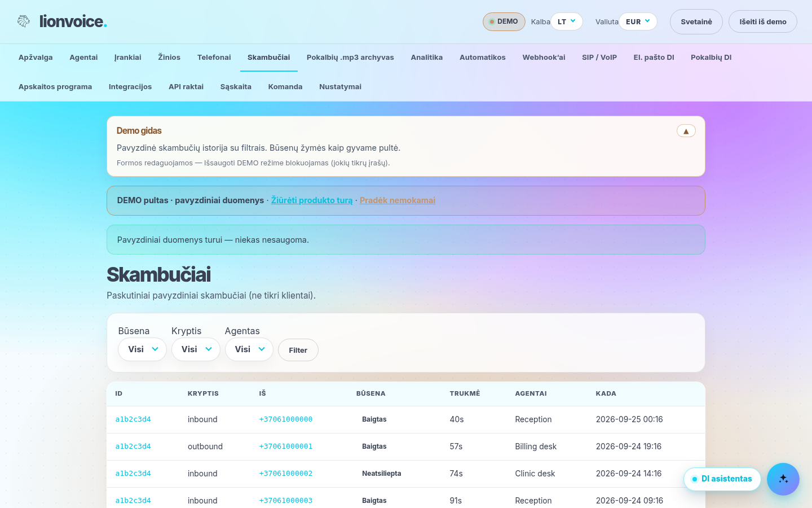Open the Agentai tab
This screenshot has width=812, height=508.
coord(83,58)
